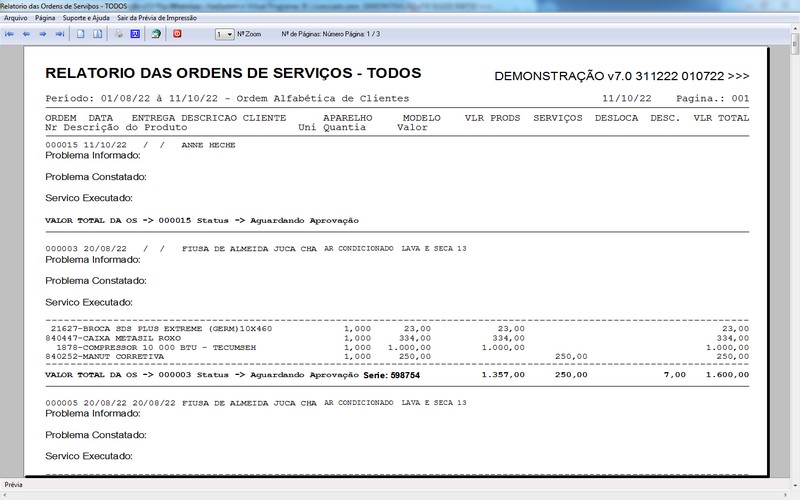Image resolution: width=800 pixels, height=500 pixels.
Task: Click the report title RELATORIO DAS ORDENS DE SERVIÇOS
Action: (233, 73)
